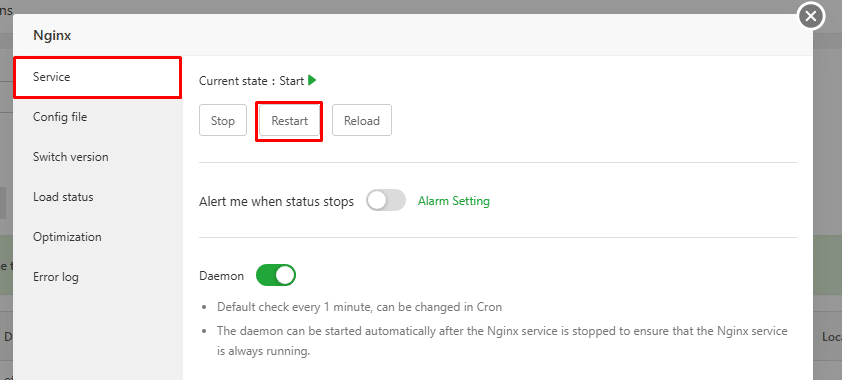Restart the Nginx service
842x380 pixels.
point(289,121)
